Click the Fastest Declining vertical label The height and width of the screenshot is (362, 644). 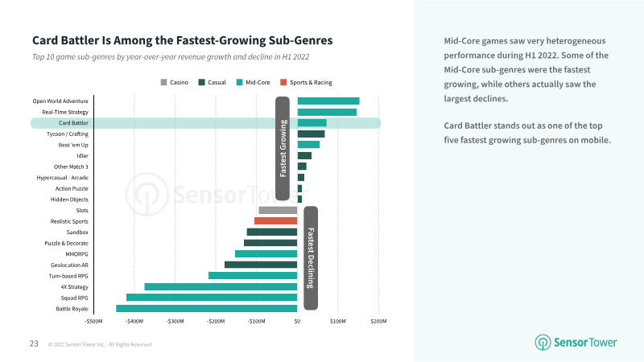[311, 258]
